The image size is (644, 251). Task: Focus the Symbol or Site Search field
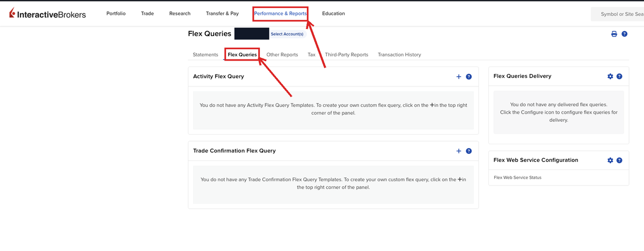(618, 14)
